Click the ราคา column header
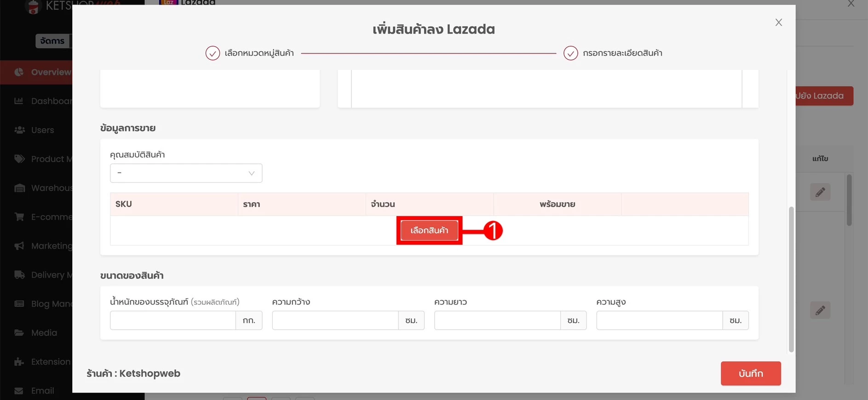The height and width of the screenshot is (400, 868). click(x=302, y=204)
